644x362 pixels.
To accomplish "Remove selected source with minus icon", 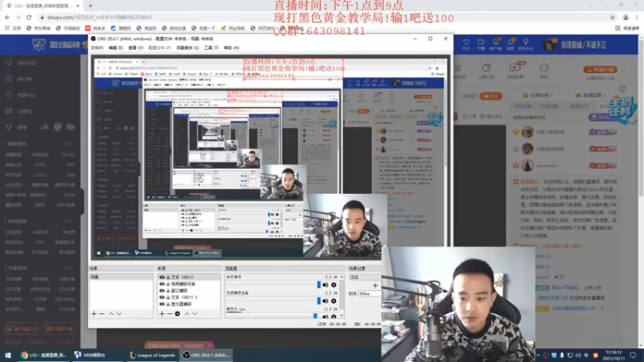I will point(170,314).
